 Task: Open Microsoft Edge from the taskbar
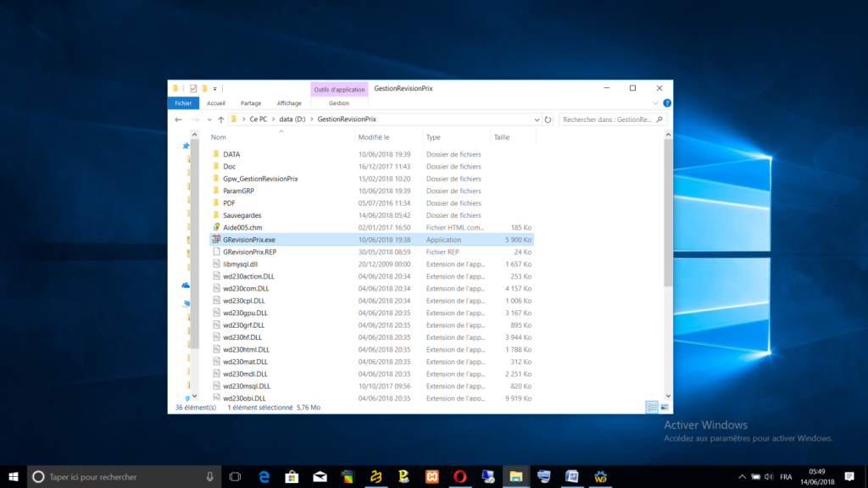(x=264, y=477)
